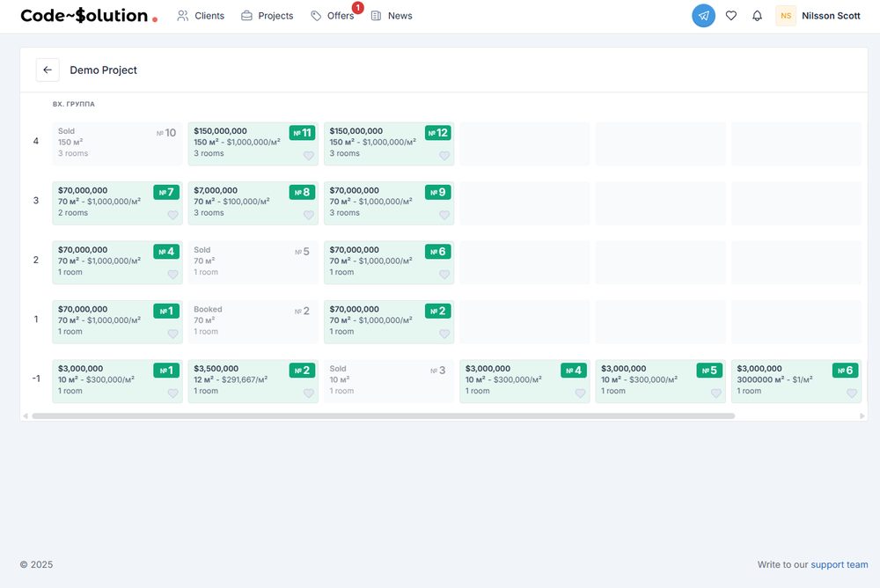This screenshot has width=880, height=588.
Task: Open the Projects menu item
Action: pyautogui.click(x=268, y=16)
